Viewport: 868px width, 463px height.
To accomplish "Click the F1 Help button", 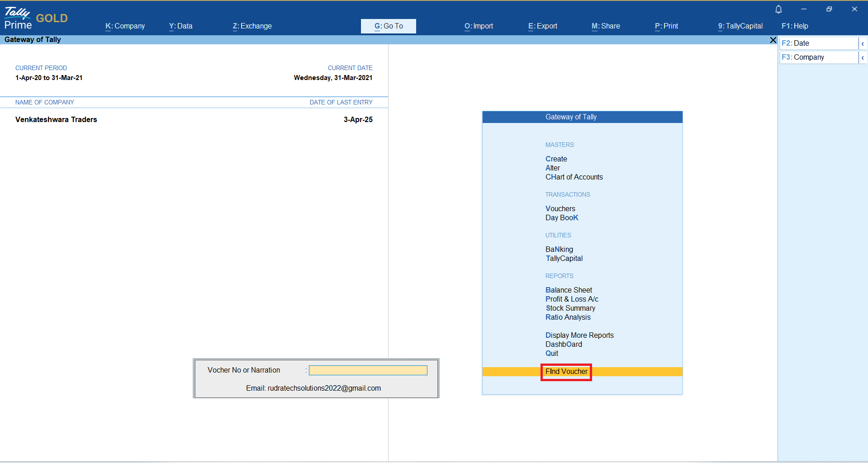I will coord(794,26).
